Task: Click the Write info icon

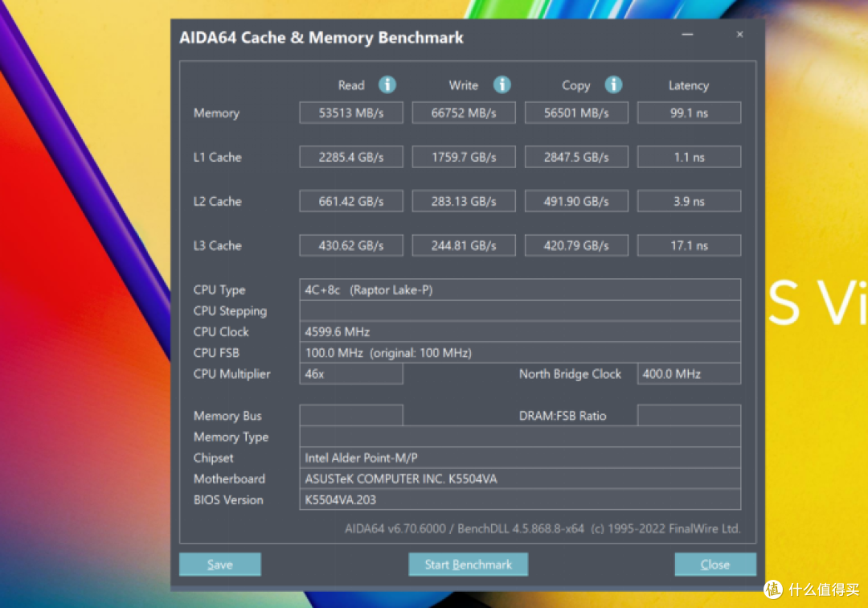Action: (502, 84)
